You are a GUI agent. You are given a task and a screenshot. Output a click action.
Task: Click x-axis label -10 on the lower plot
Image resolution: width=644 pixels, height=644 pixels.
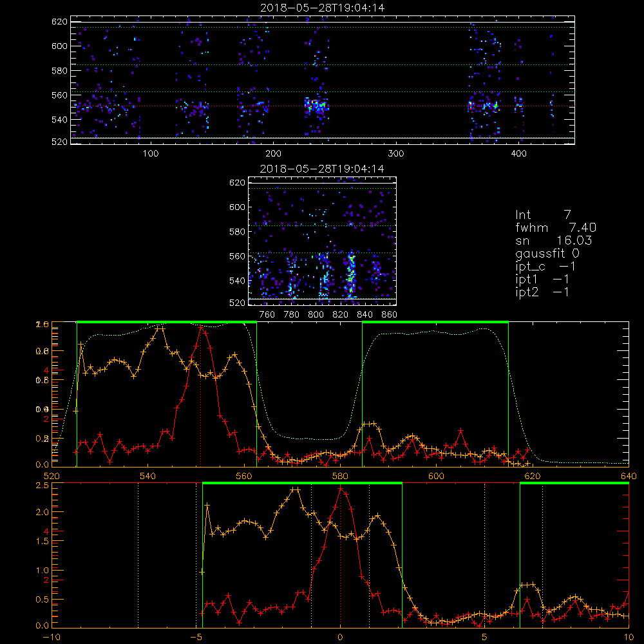[52, 638]
